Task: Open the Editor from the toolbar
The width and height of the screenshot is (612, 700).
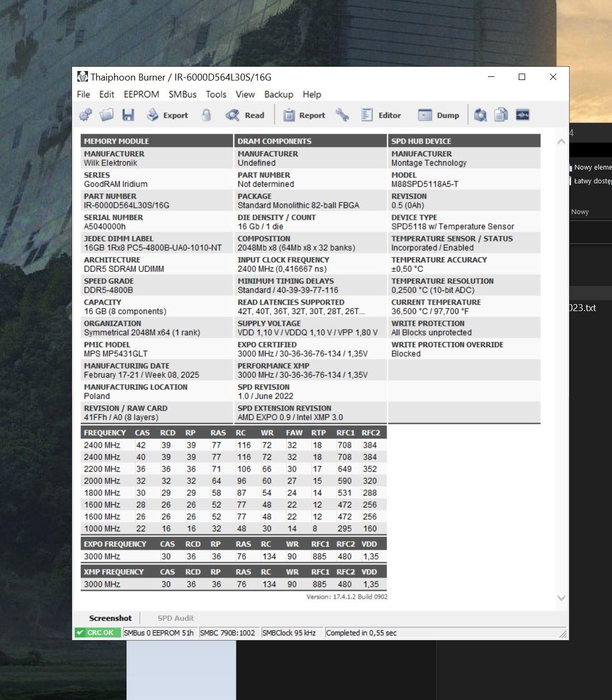Action: pos(381,115)
